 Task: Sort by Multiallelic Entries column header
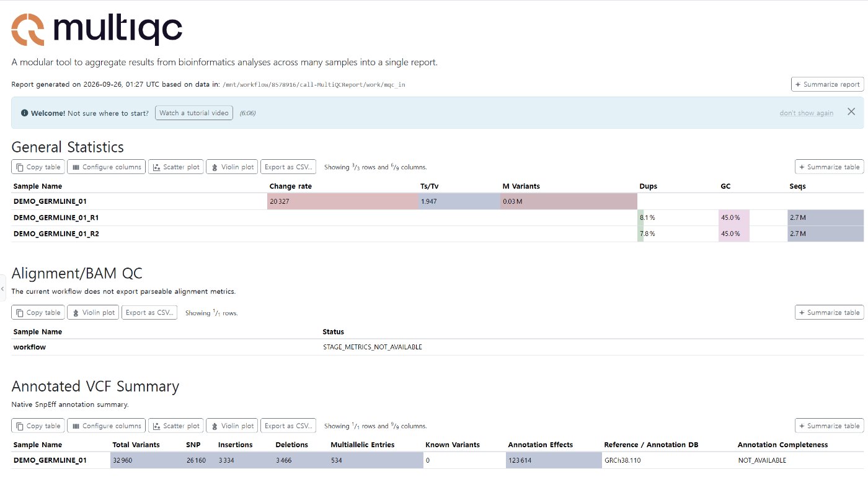click(363, 445)
